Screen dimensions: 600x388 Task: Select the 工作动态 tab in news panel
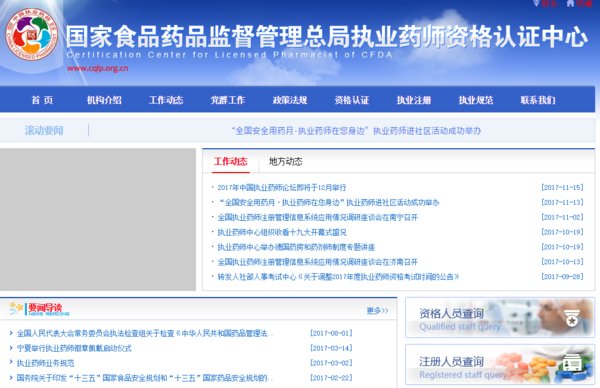pos(230,161)
